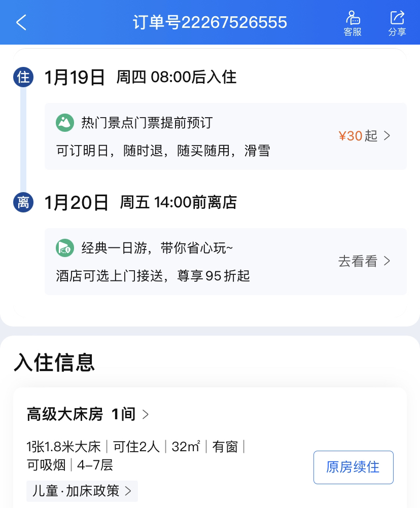The image size is (420, 508).
Task: Tap the 入住信息 section heading
Action: (55, 362)
